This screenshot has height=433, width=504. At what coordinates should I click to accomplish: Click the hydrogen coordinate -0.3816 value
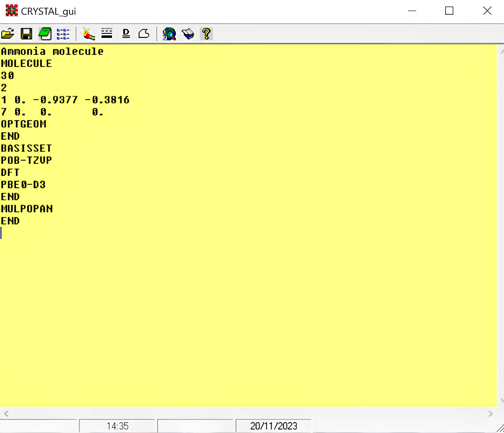click(x=107, y=100)
